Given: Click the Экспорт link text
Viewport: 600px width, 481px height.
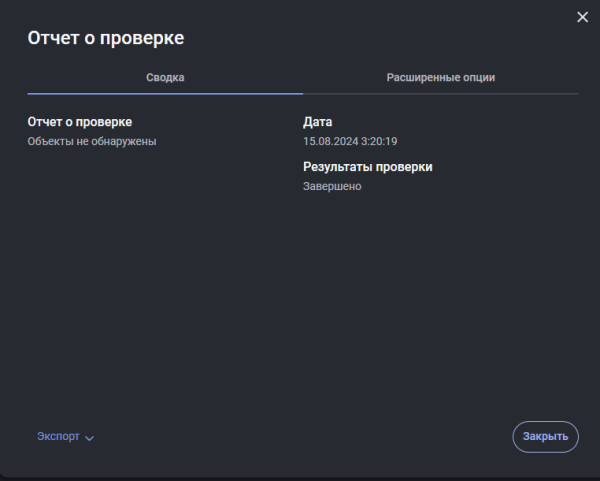Looking at the screenshot, I should (x=58, y=437).
